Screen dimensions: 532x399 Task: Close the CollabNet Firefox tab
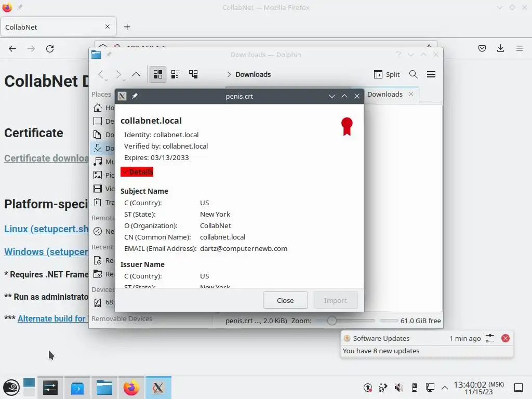click(108, 26)
